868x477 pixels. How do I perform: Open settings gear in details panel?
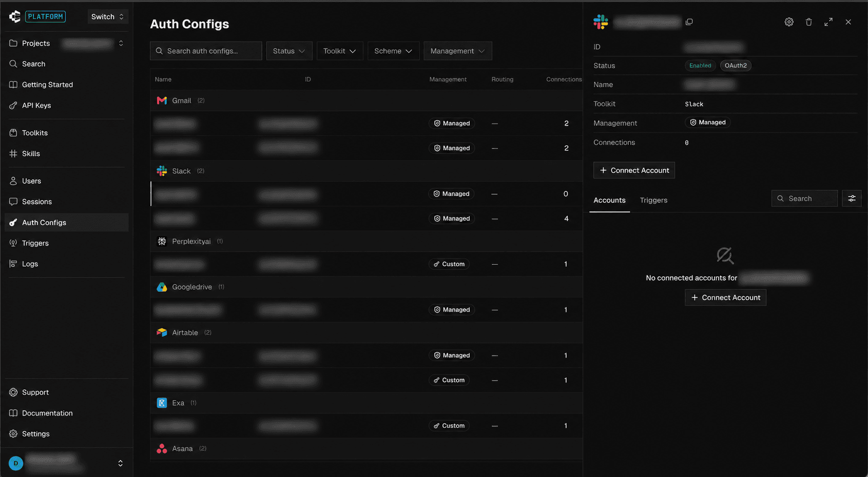pos(789,22)
